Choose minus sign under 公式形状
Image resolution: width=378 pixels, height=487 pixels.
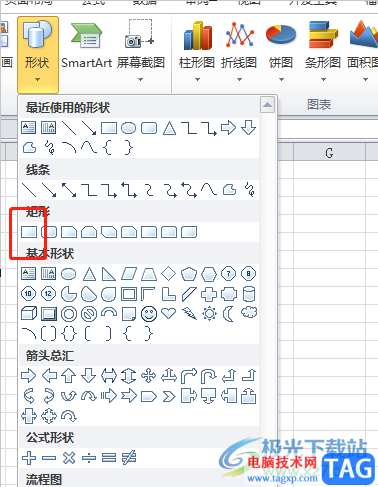click(49, 458)
